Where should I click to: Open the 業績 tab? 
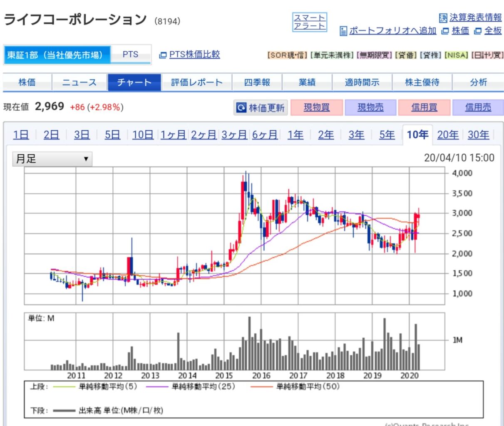click(x=307, y=82)
